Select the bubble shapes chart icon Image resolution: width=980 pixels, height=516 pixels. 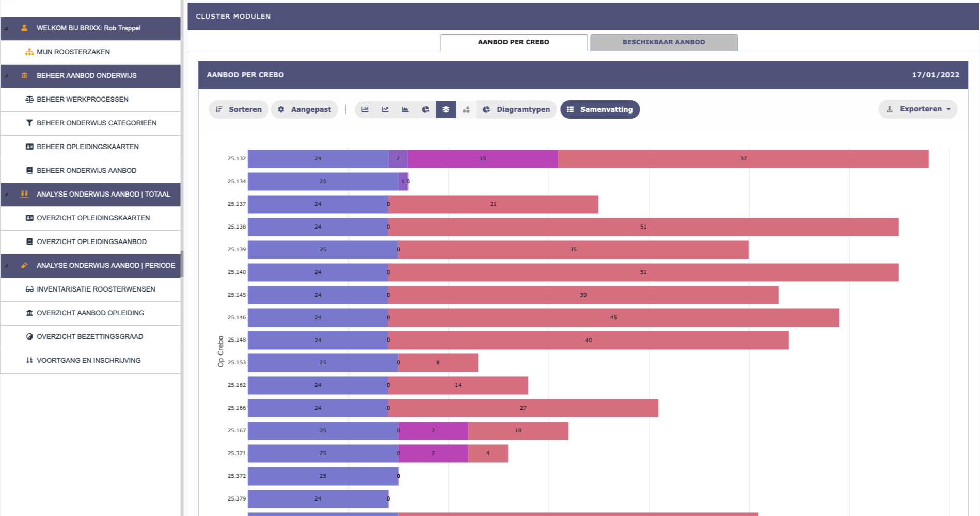click(x=466, y=109)
